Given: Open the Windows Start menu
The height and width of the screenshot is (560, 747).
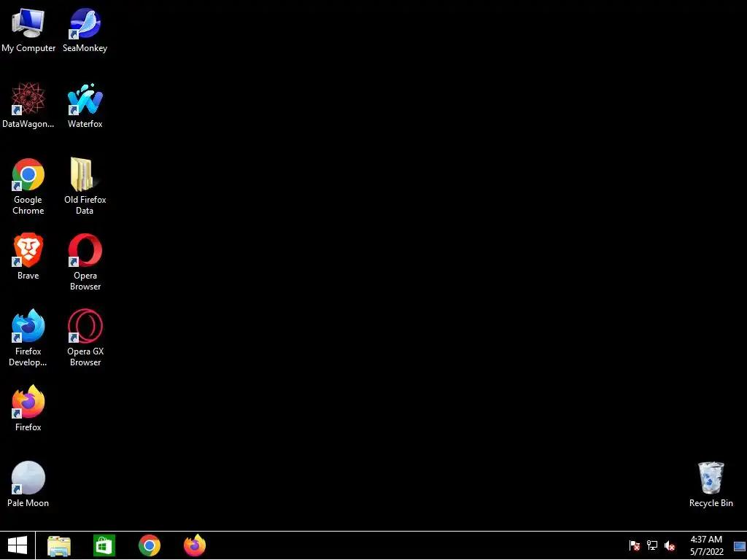Looking at the screenshot, I should [18, 545].
